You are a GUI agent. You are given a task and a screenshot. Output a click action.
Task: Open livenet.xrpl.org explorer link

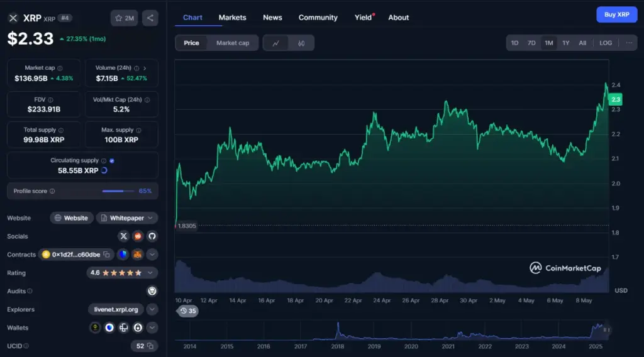click(x=116, y=309)
